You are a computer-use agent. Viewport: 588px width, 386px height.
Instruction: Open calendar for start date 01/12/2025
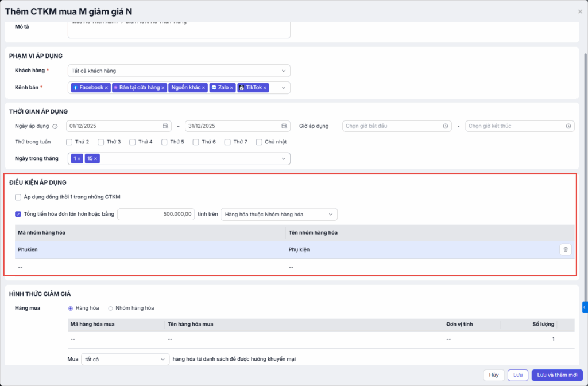(165, 126)
